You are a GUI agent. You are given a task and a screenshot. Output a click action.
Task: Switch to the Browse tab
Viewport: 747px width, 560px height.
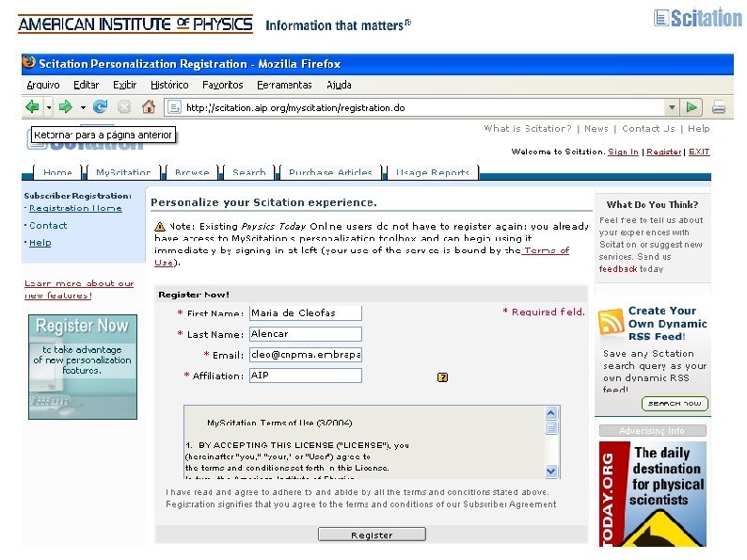[x=192, y=172]
